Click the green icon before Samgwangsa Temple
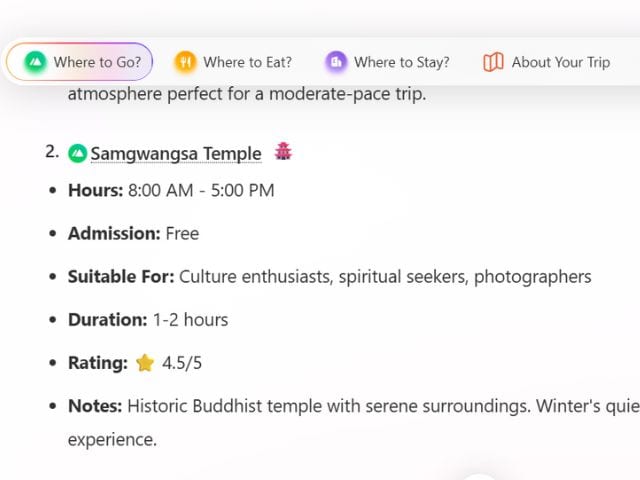This screenshot has width=640, height=480. pos(78,153)
